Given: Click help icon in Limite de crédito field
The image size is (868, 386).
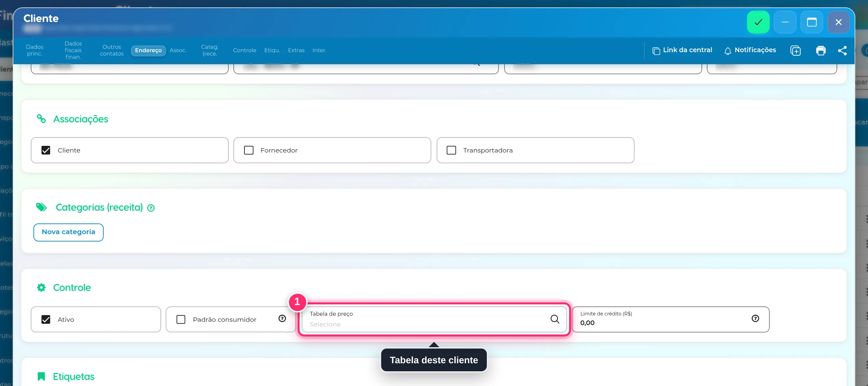Looking at the screenshot, I should coord(755,318).
